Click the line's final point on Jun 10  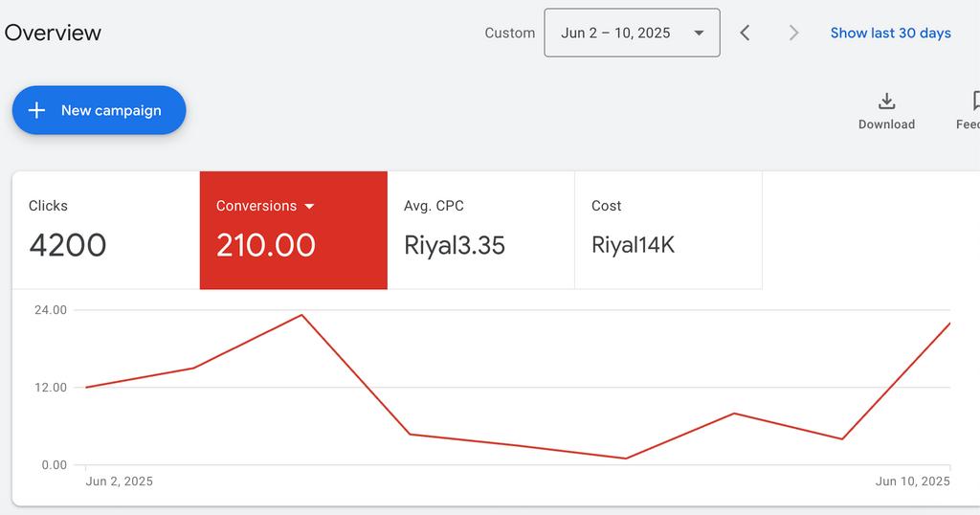click(949, 324)
